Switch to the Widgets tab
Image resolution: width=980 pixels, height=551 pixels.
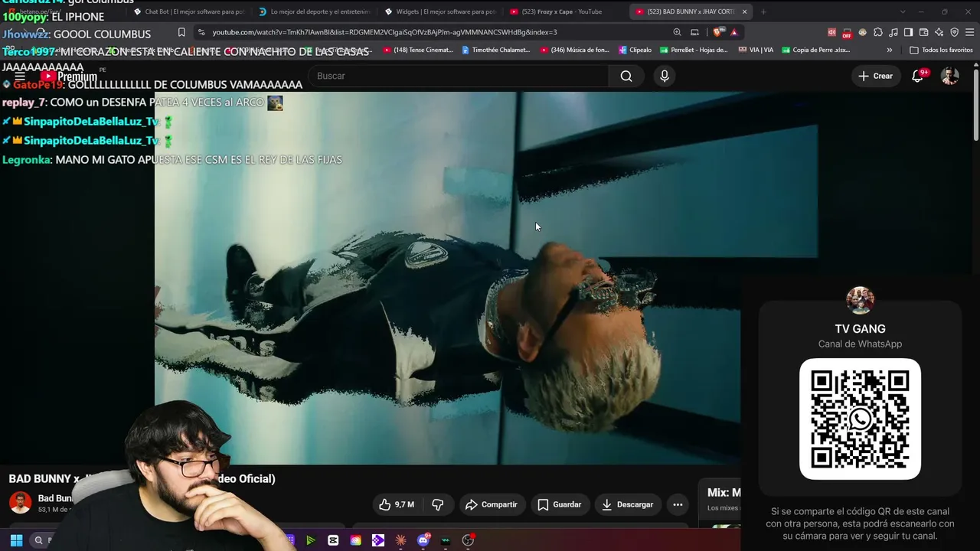pos(440,11)
